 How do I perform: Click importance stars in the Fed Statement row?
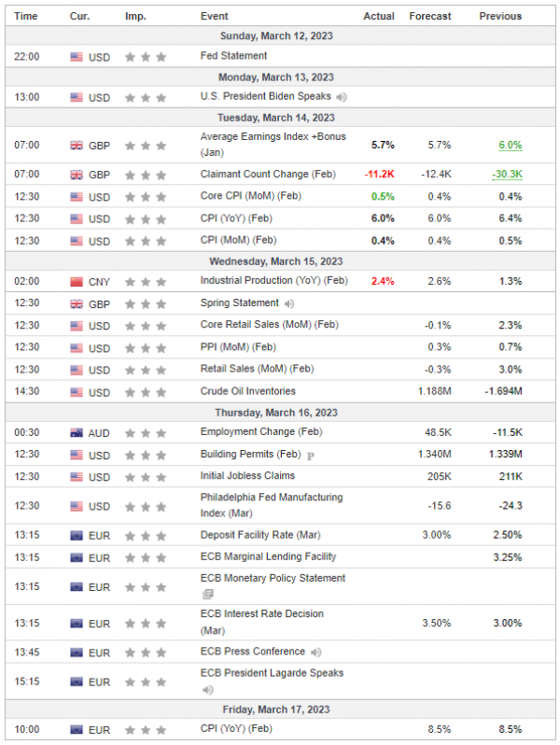click(x=146, y=57)
